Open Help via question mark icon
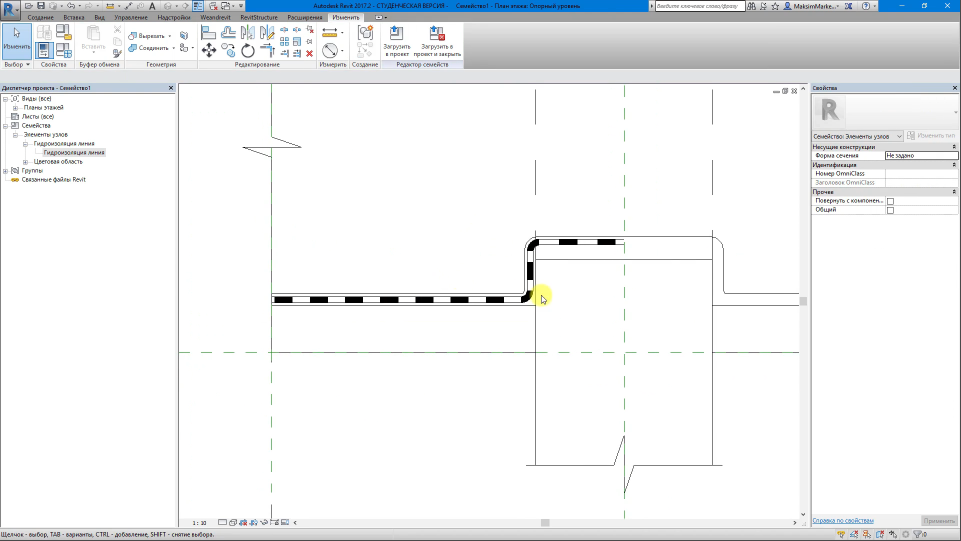Viewport: 961px width, 541px height. (865, 6)
